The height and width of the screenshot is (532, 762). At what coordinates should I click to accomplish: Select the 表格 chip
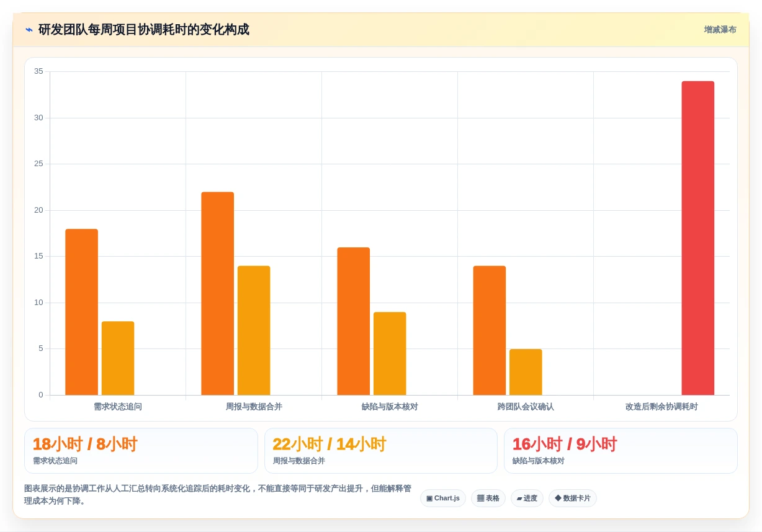coord(488,499)
